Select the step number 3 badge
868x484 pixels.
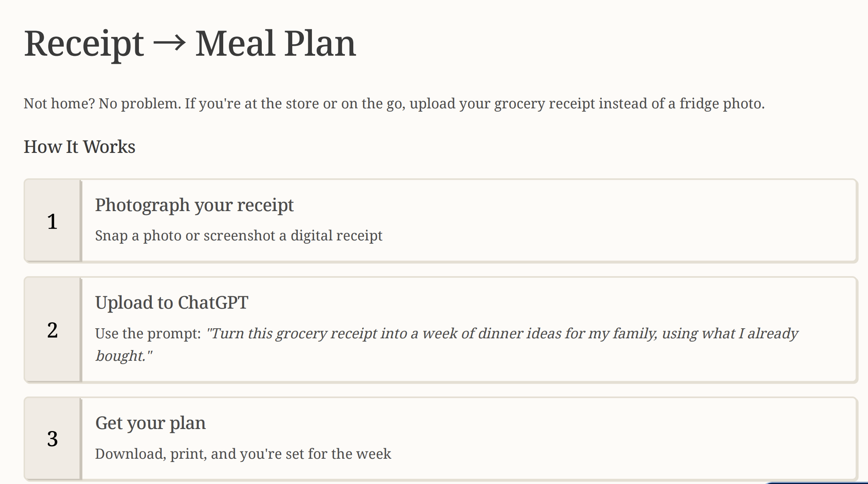[x=53, y=439]
